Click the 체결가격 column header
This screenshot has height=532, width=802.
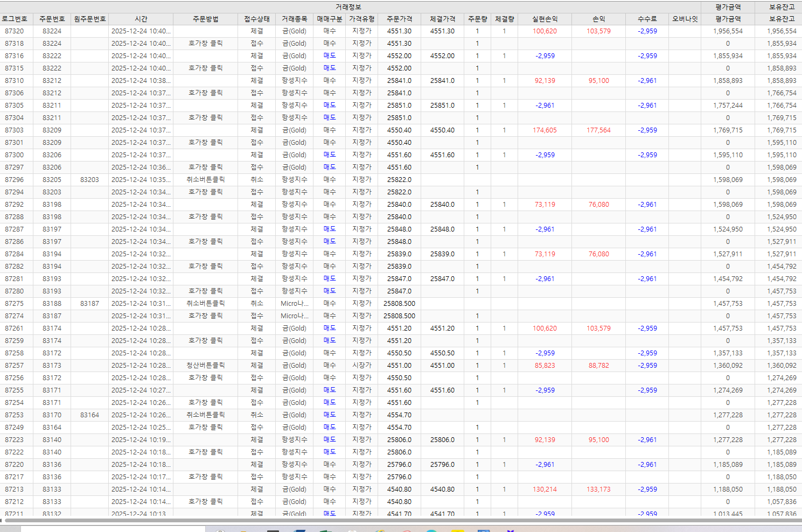443,19
